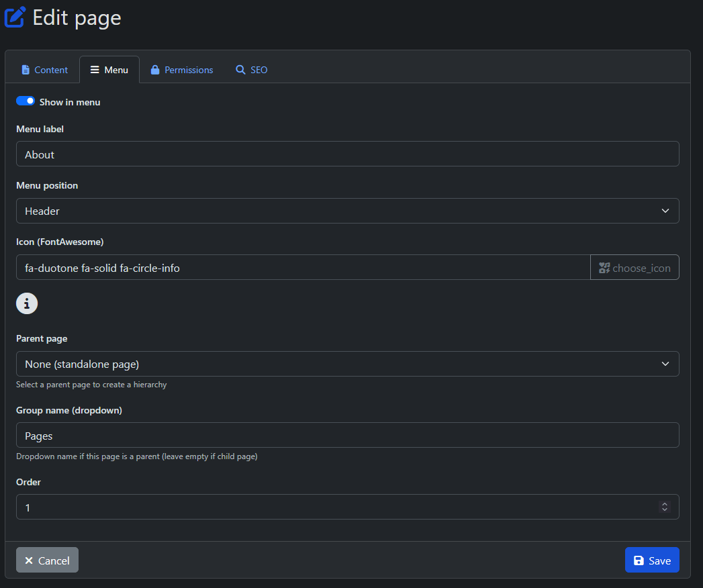Open the Menu position dropdown

click(347, 211)
